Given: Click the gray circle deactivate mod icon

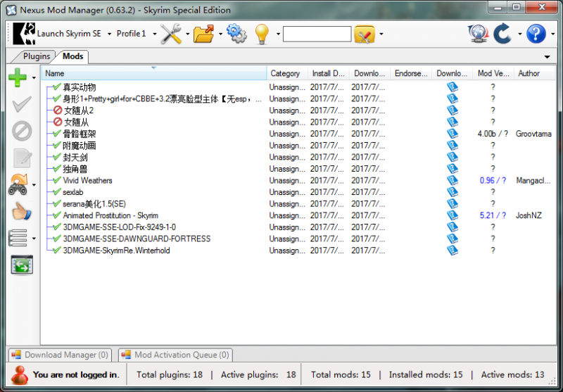Looking at the screenshot, I should pos(22,131).
